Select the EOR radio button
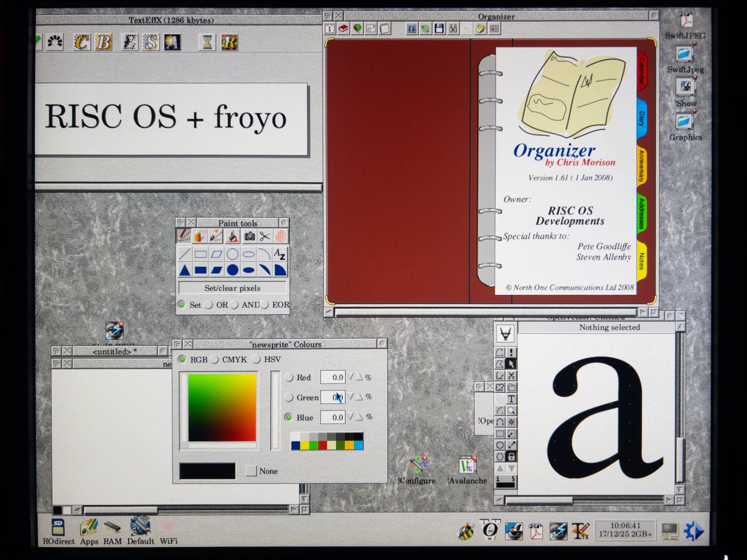 pos(265,305)
